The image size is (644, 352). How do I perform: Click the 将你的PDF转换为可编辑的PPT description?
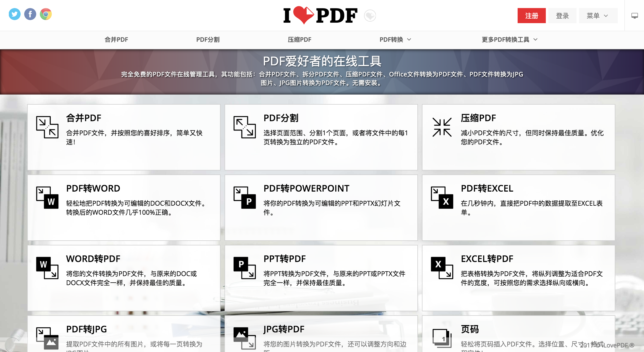pyautogui.click(x=332, y=208)
